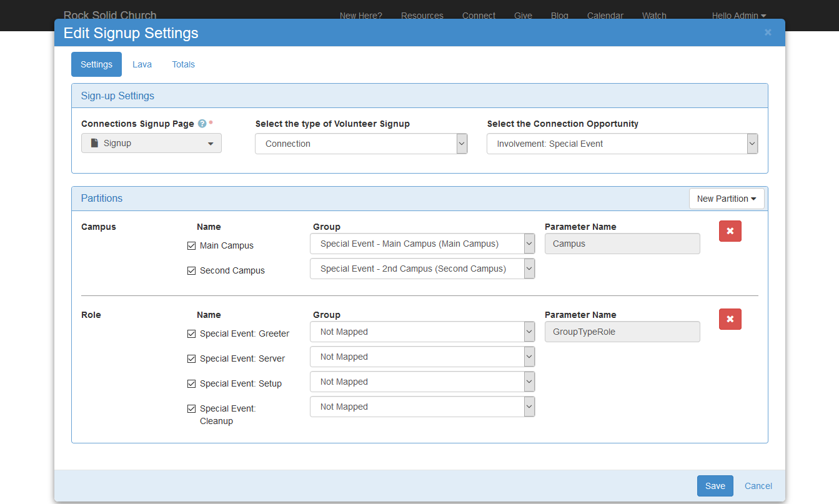Toggle the Special Event: Cleanup checkbox
Image resolution: width=839 pixels, height=504 pixels.
pos(191,408)
